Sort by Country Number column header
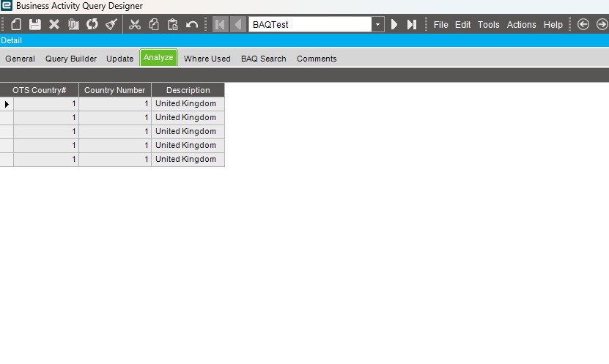Viewport: 609px width, 364px height. 114,90
